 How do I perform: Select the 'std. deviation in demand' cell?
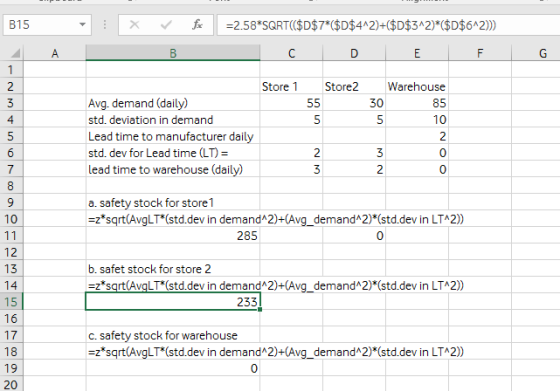(x=173, y=120)
